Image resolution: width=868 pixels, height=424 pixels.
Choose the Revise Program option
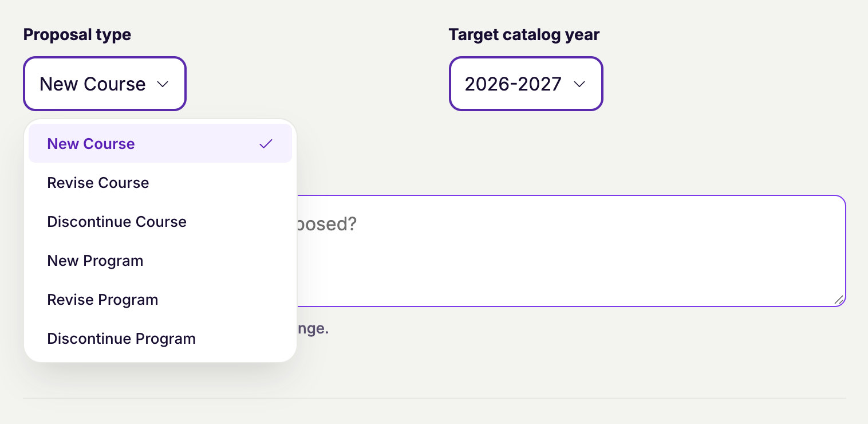click(x=160, y=300)
